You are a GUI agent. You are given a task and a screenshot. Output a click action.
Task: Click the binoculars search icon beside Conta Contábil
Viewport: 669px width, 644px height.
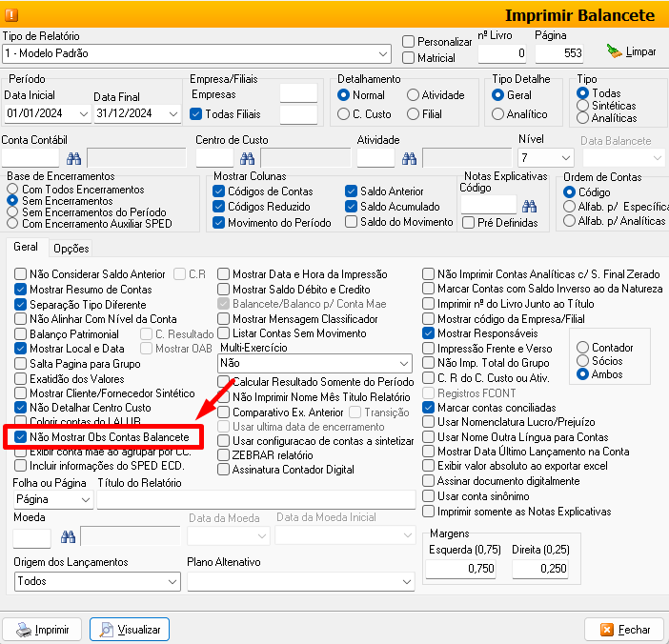coord(73,158)
